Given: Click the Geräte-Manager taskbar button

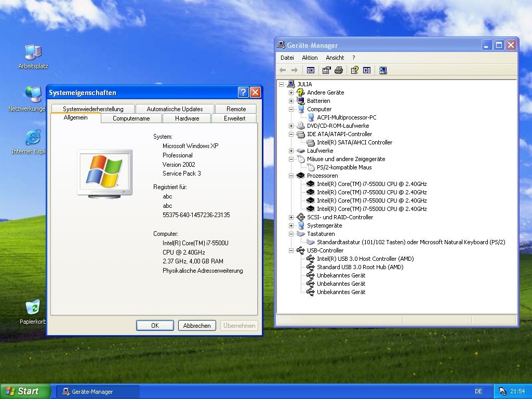Looking at the screenshot, I should click(x=97, y=392).
